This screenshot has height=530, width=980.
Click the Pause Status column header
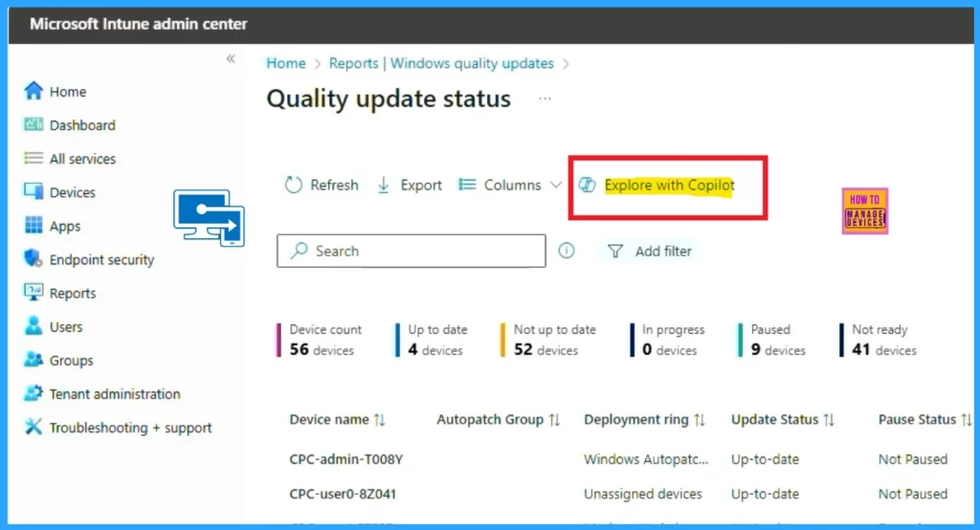[917, 419]
